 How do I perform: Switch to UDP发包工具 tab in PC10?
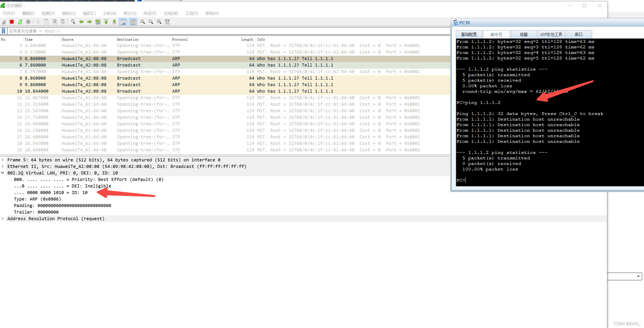(551, 34)
